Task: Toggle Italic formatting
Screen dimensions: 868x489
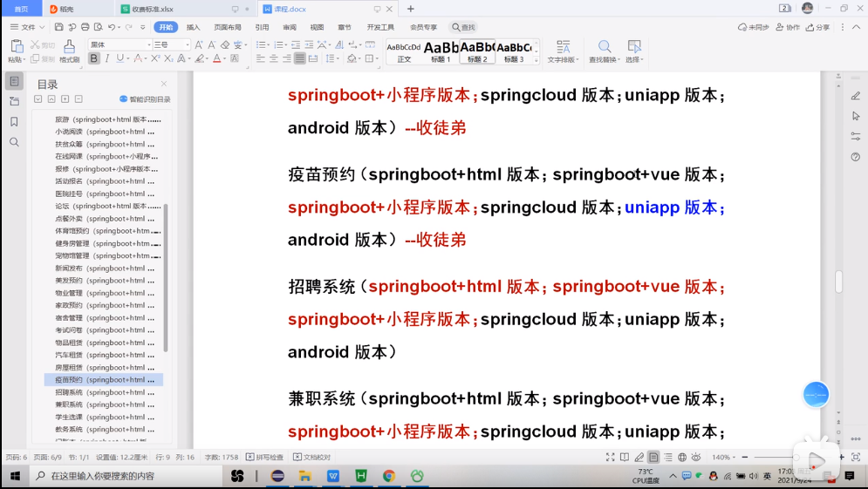Action: click(106, 58)
